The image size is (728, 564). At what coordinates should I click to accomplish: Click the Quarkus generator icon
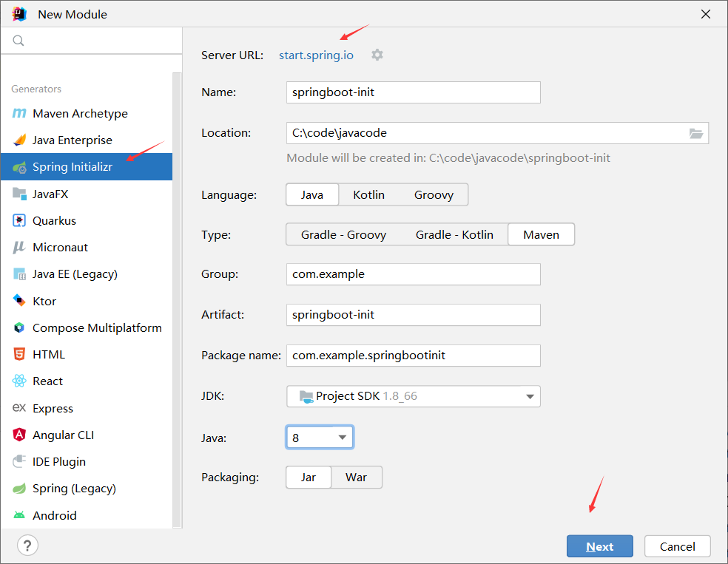tap(19, 220)
